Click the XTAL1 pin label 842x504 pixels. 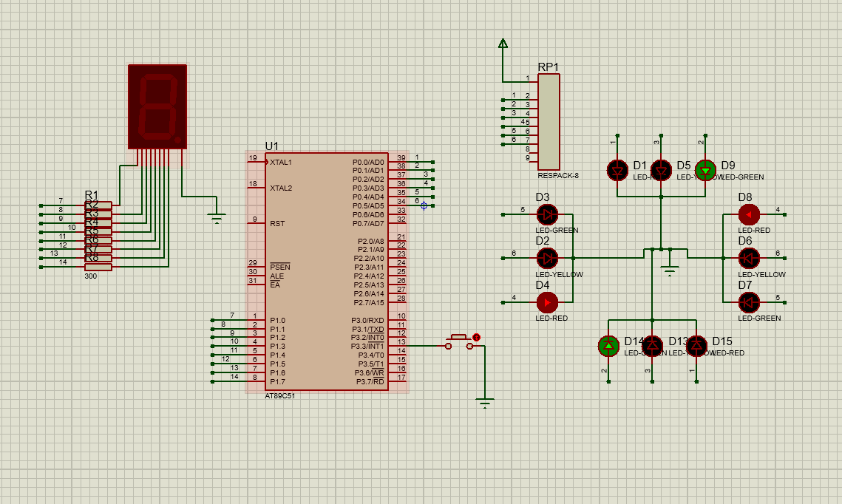tap(281, 162)
